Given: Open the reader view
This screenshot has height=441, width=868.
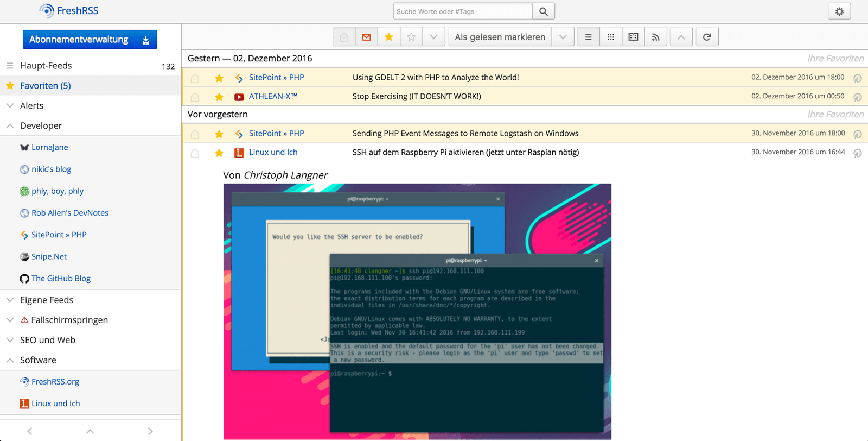Looking at the screenshot, I should coord(633,37).
